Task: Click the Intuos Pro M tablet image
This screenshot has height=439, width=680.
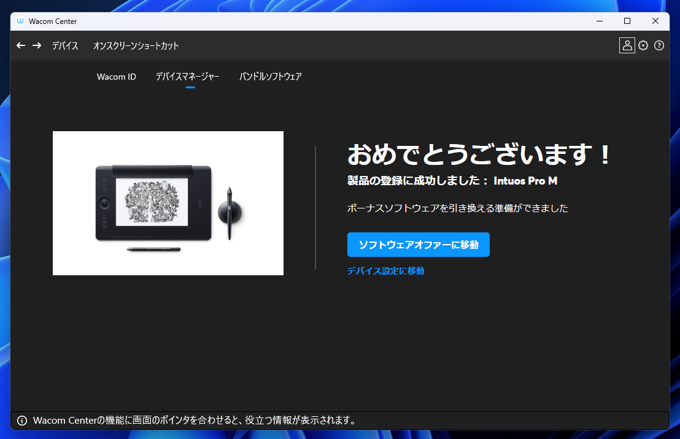Action: (168, 203)
